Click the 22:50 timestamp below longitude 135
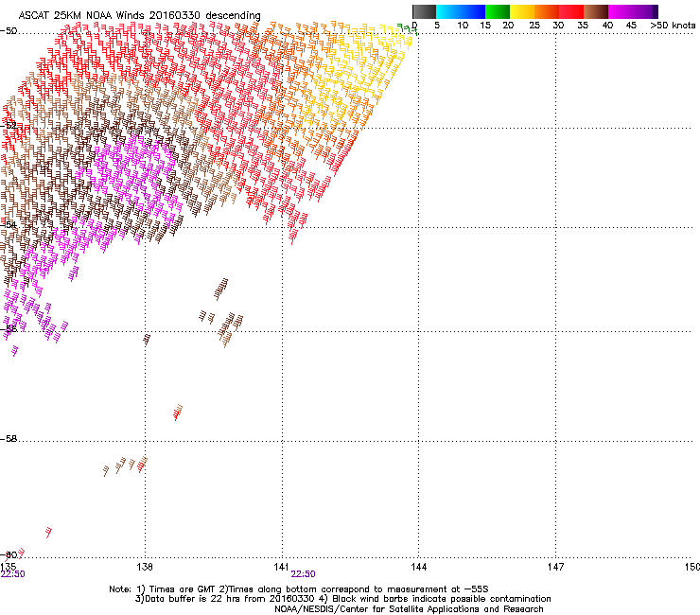700x615 pixels. (13, 574)
